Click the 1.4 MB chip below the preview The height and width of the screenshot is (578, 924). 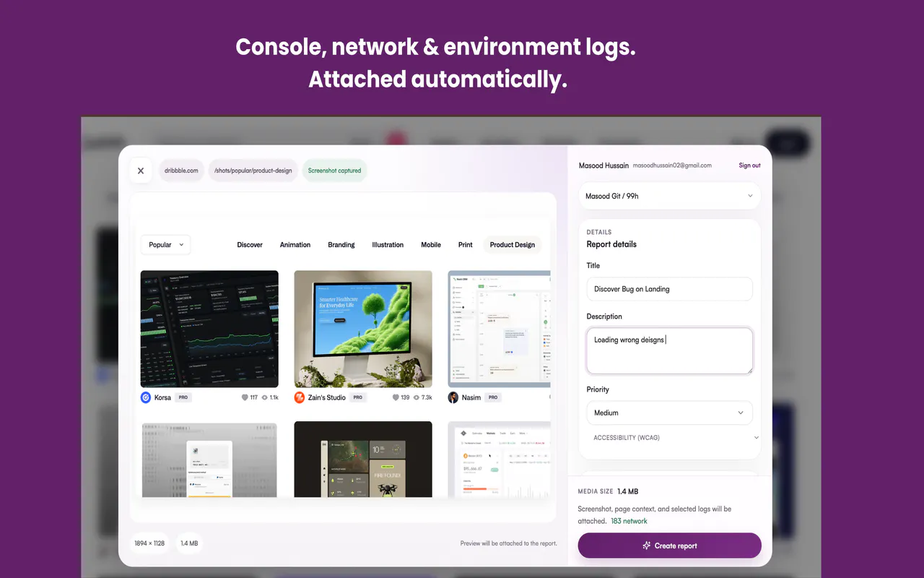[189, 543]
